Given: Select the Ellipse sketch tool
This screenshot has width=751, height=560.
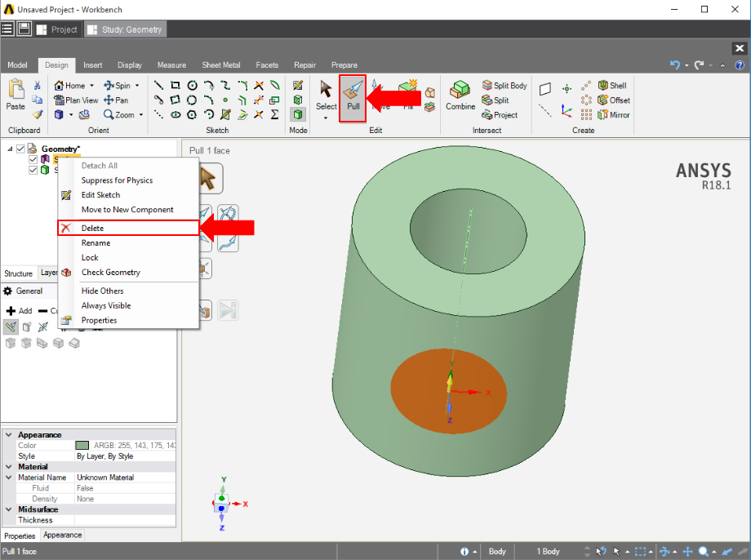Looking at the screenshot, I should (x=176, y=114).
